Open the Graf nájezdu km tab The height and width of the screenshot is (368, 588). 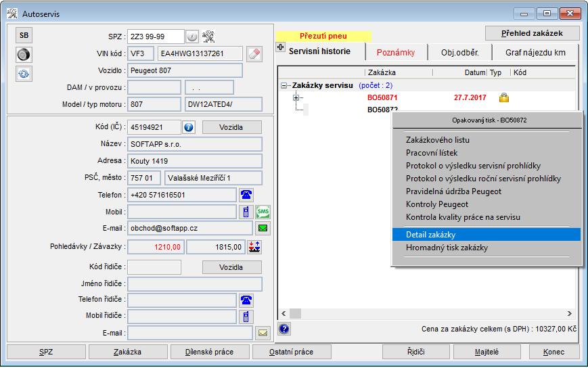535,53
